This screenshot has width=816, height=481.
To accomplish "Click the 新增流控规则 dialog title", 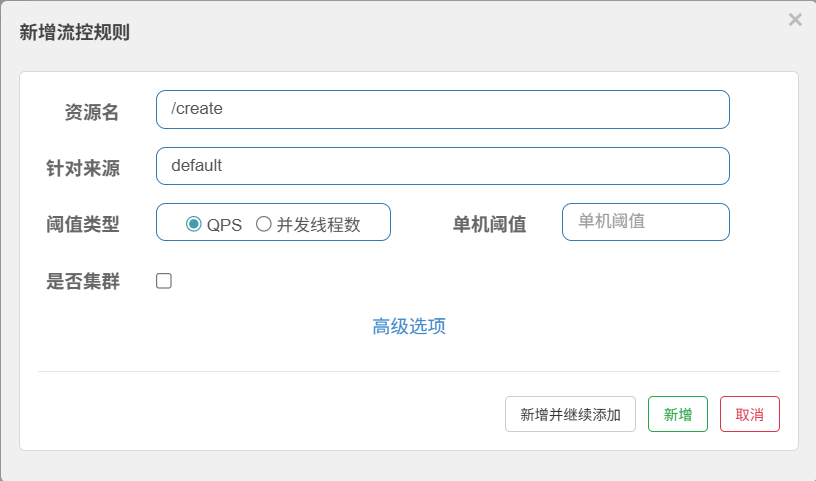I will click(74, 32).
